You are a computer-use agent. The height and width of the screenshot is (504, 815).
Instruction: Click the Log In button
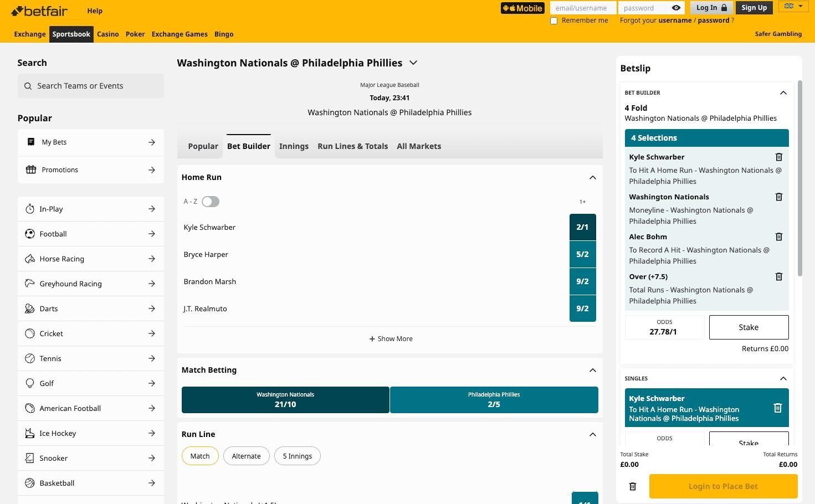711,8
